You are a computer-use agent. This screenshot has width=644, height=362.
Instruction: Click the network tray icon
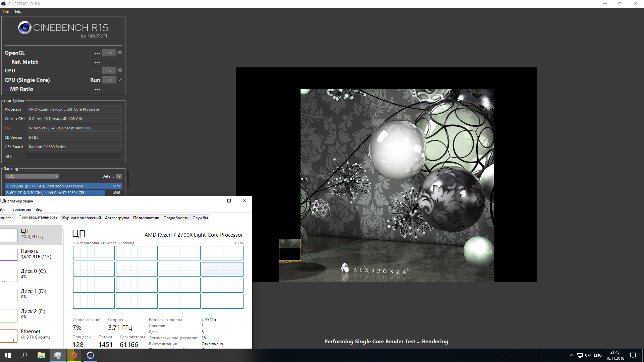pos(580,355)
